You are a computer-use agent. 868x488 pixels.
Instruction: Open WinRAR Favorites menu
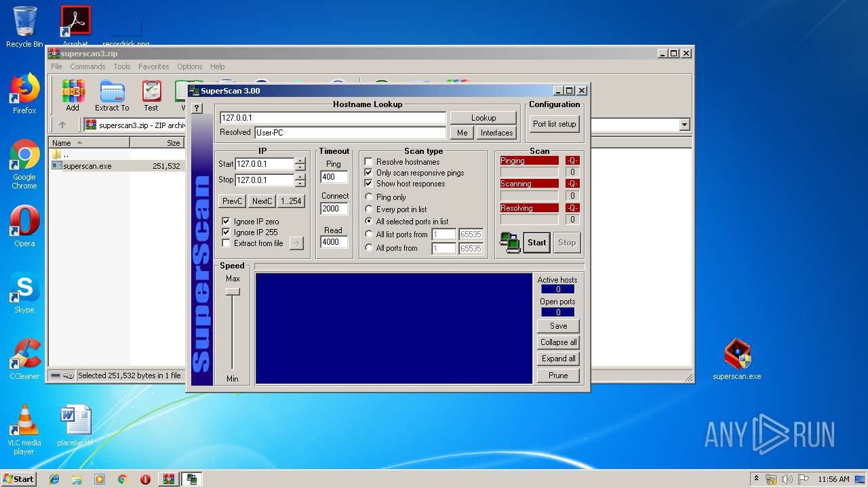click(x=154, y=66)
